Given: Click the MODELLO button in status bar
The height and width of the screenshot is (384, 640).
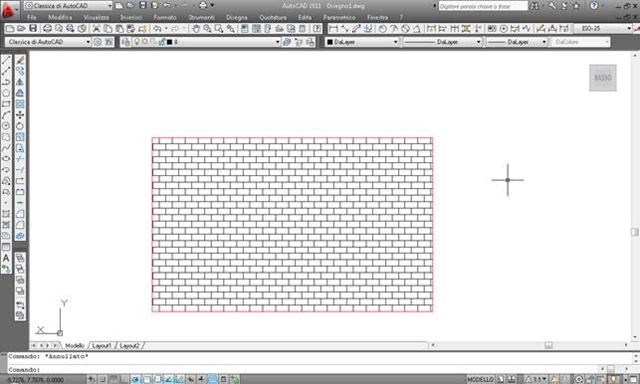Looking at the screenshot, I should (480, 380).
